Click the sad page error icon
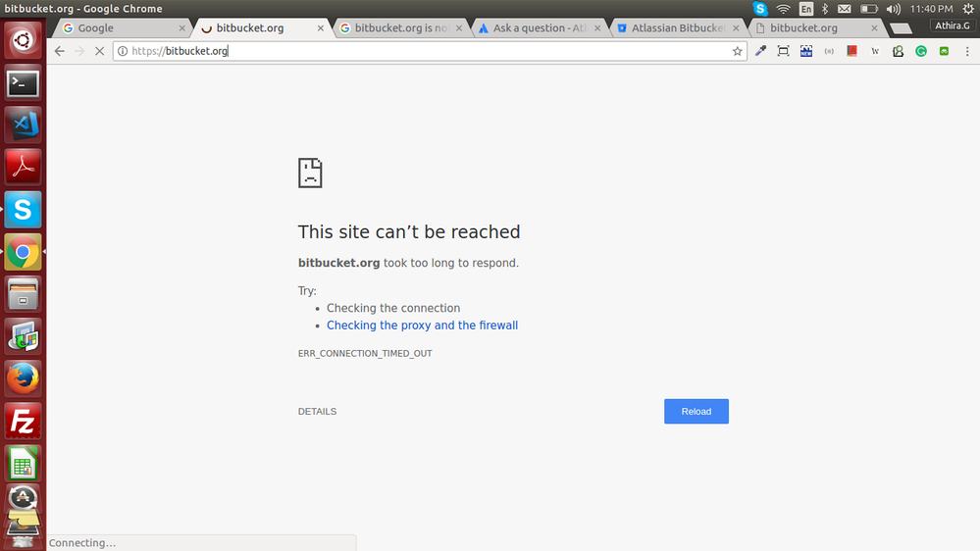Screen dimensions: 980x551 (310, 174)
